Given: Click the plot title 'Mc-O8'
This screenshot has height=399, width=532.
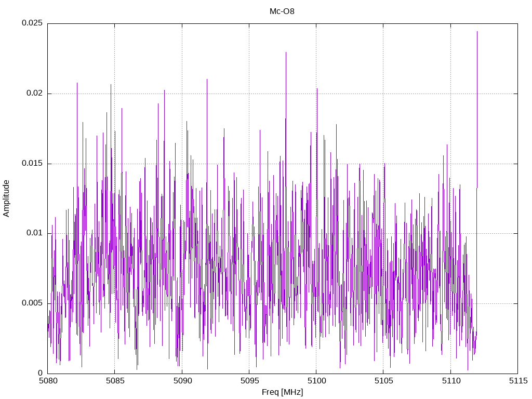Looking at the screenshot, I should point(282,11).
